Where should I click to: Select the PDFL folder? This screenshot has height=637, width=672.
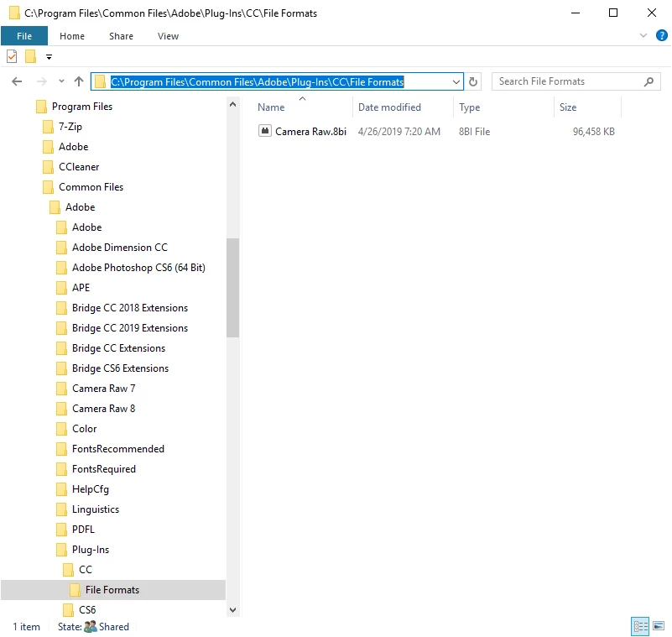(83, 530)
